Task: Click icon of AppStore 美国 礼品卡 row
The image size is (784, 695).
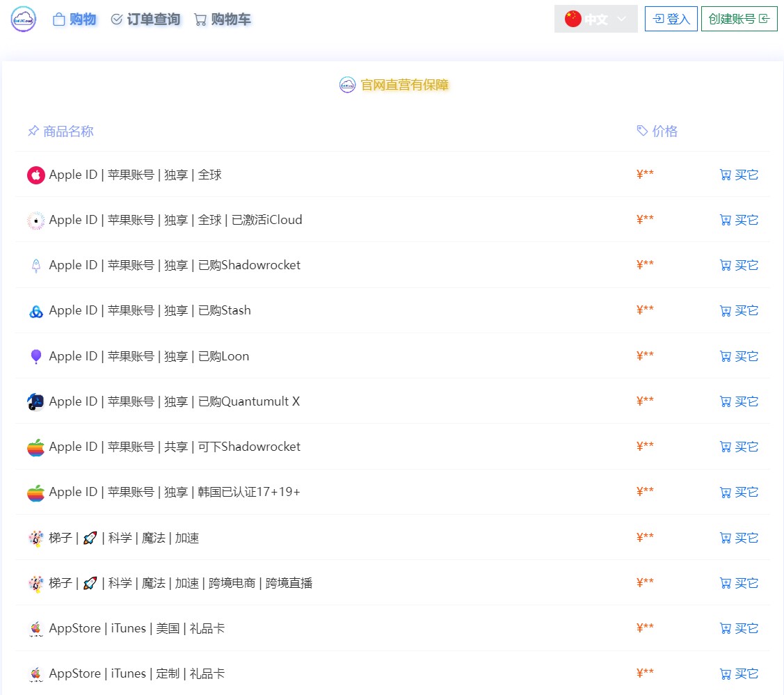Action: point(36,628)
